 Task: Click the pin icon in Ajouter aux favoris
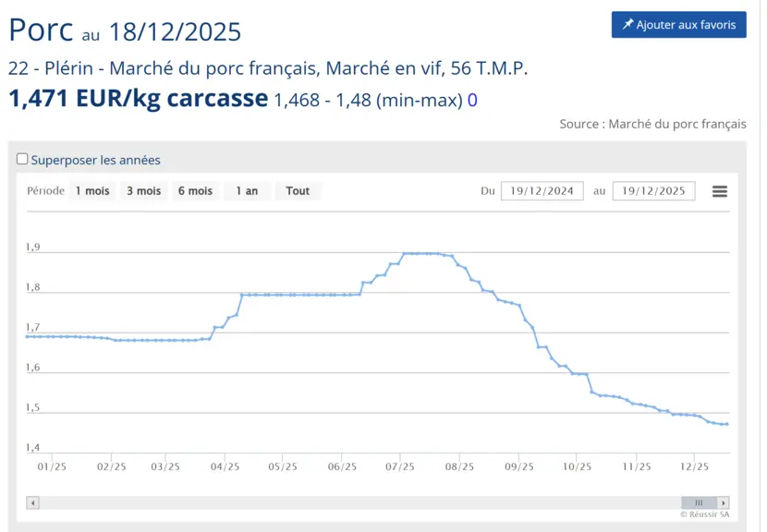(627, 24)
